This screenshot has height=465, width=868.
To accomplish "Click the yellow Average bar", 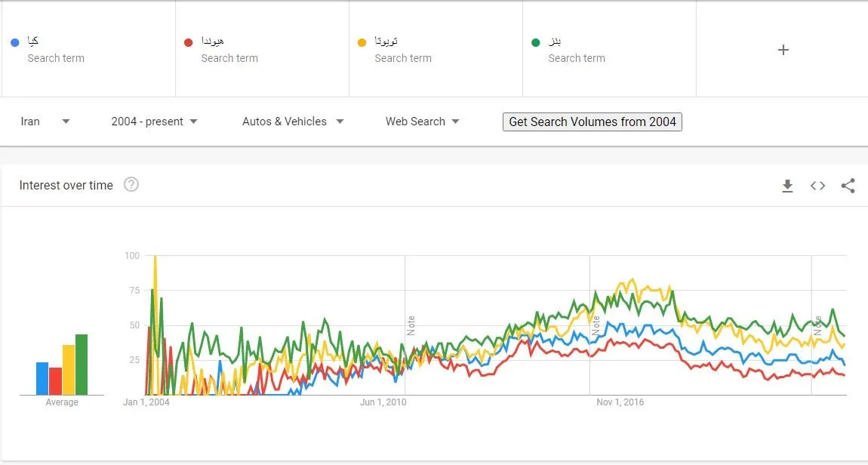I will (68, 370).
